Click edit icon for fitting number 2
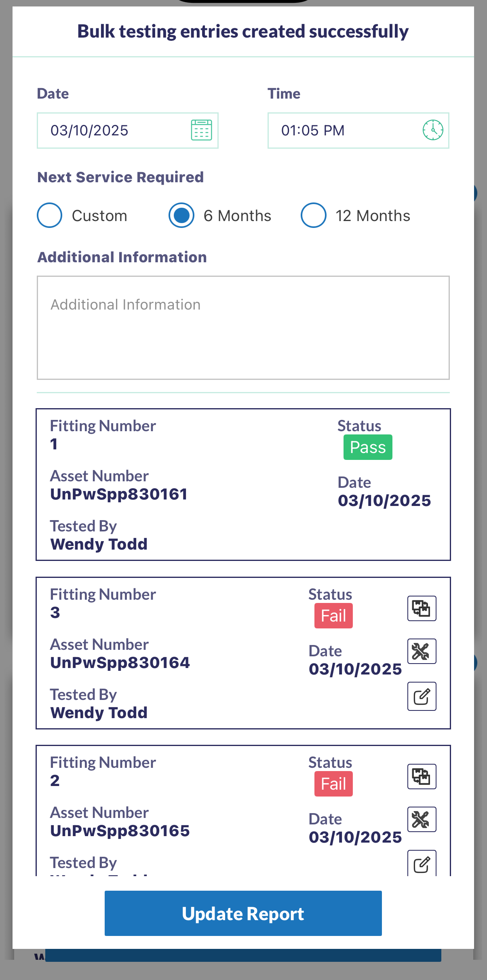487x980 pixels. point(422,864)
